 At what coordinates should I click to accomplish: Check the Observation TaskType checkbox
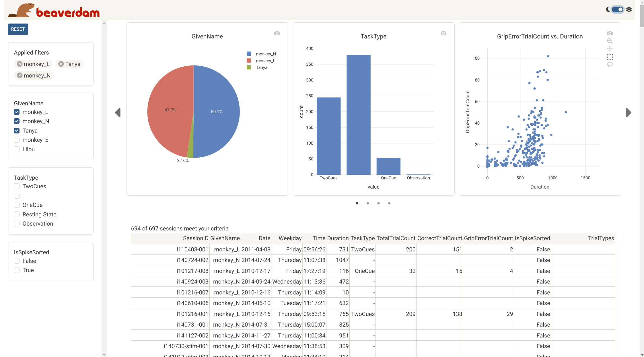click(x=17, y=224)
